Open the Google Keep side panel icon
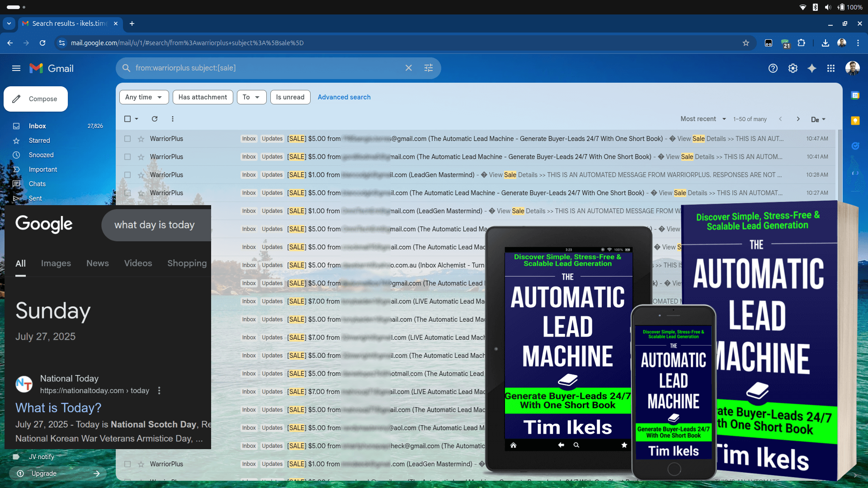Viewport: 868px width, 488px height. (855, 121)
